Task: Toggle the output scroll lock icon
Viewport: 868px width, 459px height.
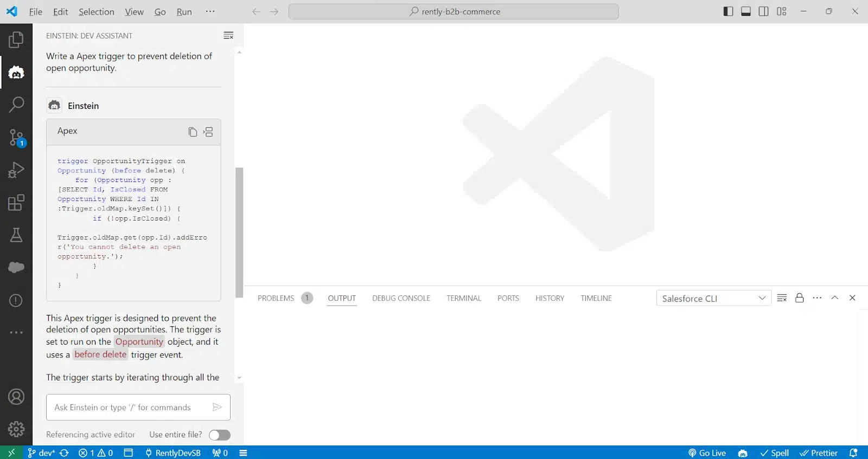Action: [799, 298]
